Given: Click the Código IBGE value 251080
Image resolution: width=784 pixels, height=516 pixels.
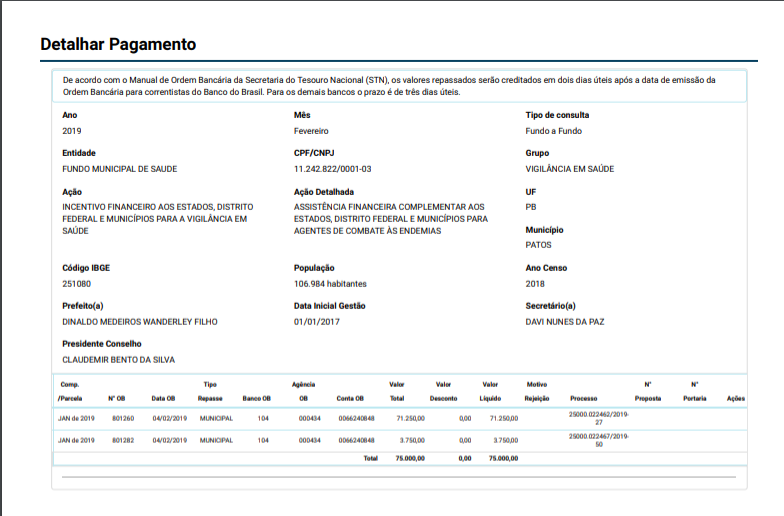Looking at the screenshot, I should [76, 284].
